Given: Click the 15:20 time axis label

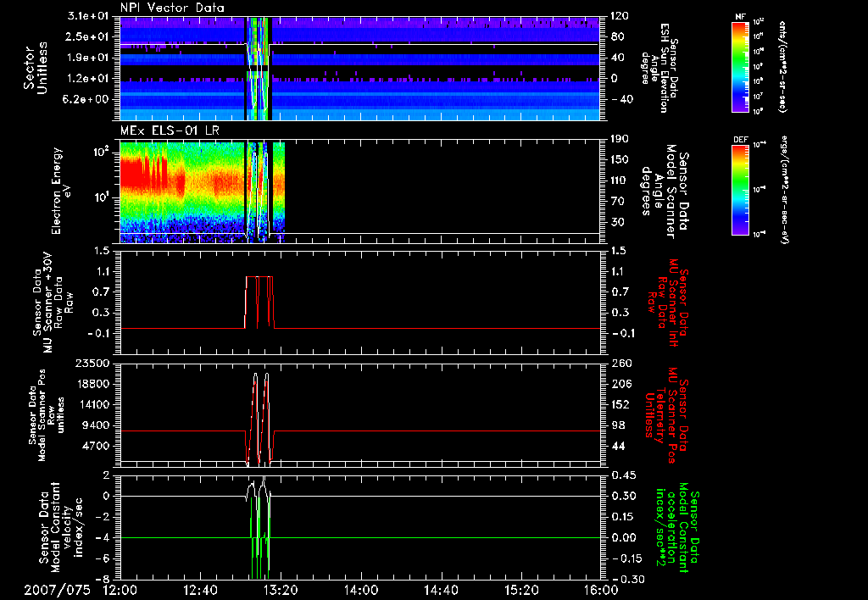Looking at the screenshot, I should coord(521,590).
